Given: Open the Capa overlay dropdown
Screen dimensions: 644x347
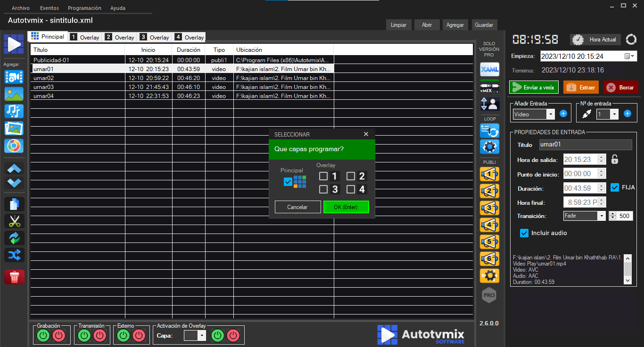Looking at the screenshot, I should click(202, 335).
